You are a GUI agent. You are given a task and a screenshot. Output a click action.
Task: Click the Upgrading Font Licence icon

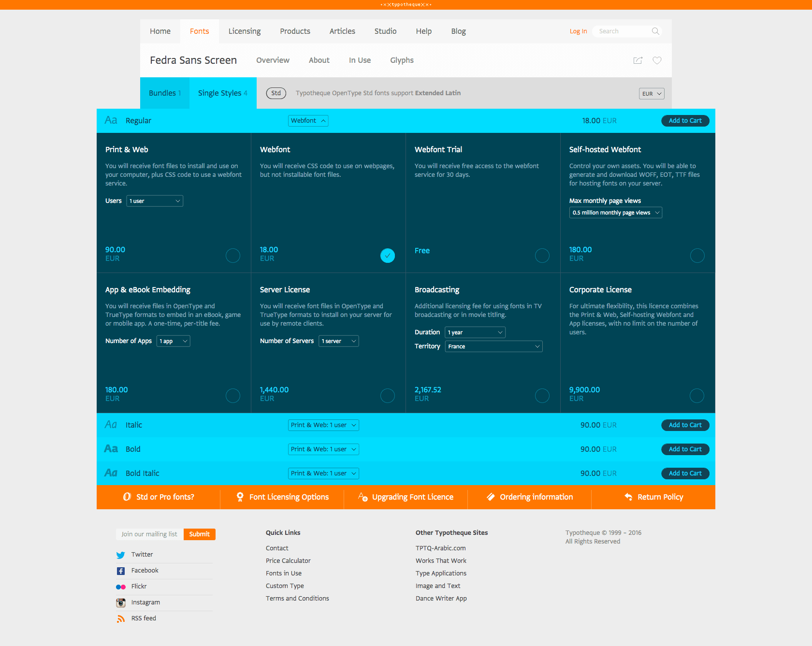363,497
